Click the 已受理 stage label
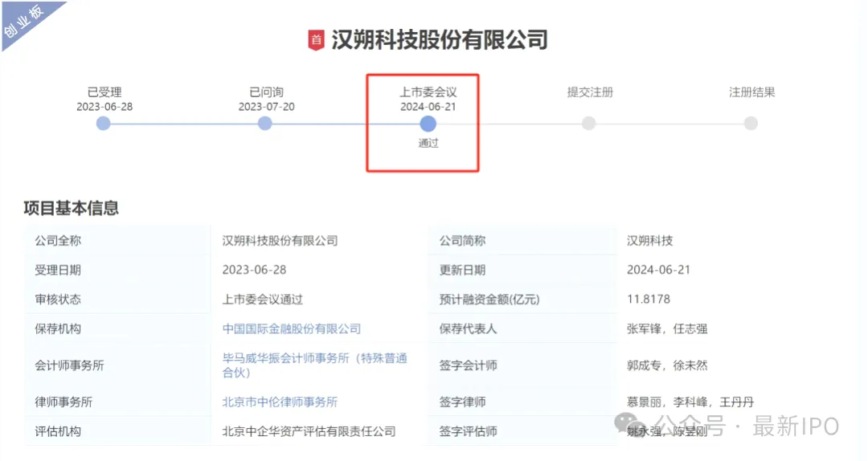This screenshot has height=461, width=868. click(104, 92)
